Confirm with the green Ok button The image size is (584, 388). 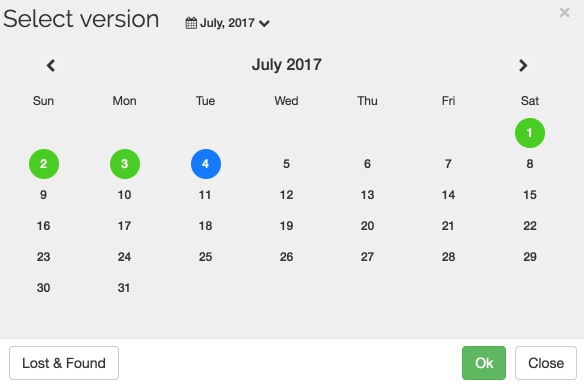pyautogui.click(x=484, y=363)
